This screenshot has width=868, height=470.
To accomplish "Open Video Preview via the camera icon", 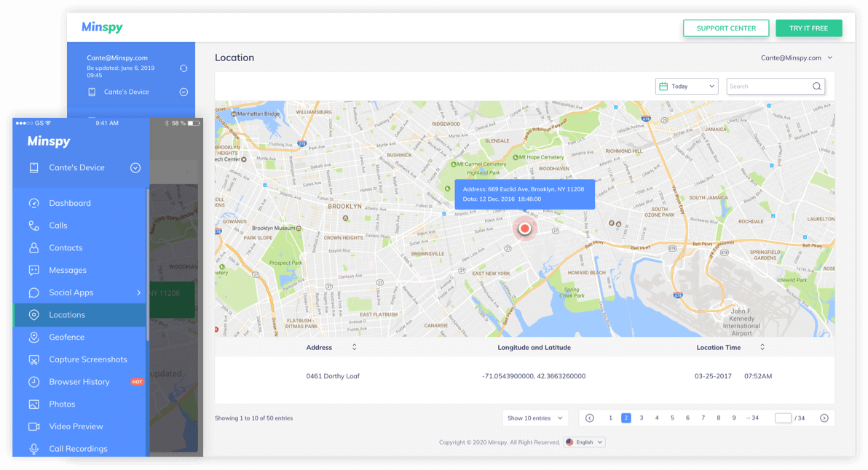I will click(x=33, y=426).
